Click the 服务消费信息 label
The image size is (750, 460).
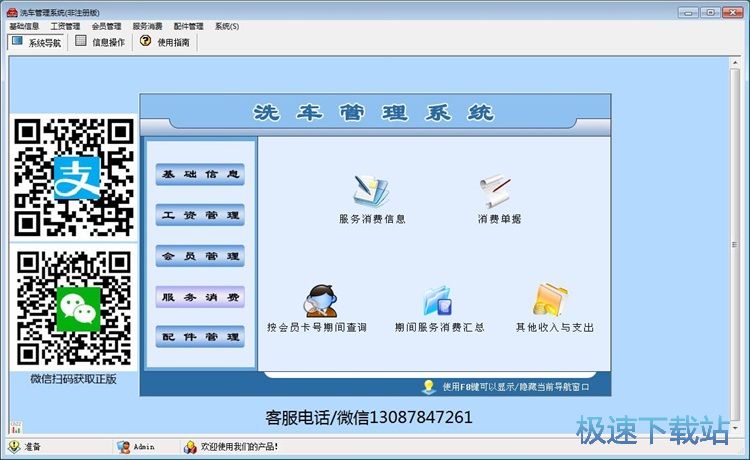(372, 219)
